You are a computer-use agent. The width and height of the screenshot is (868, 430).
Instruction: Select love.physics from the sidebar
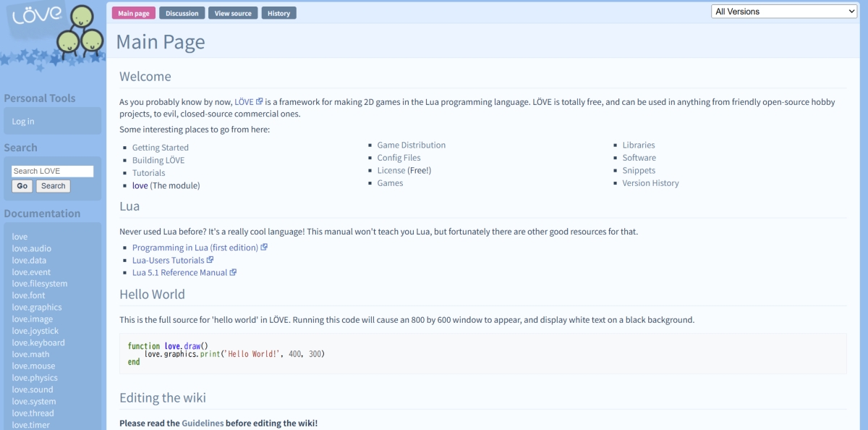click(x=35, y=378)
